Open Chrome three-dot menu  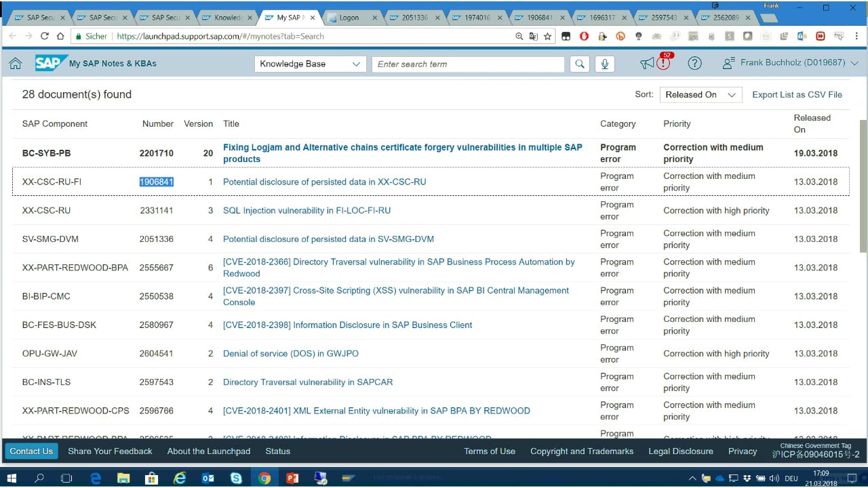(x=856, y=37)
